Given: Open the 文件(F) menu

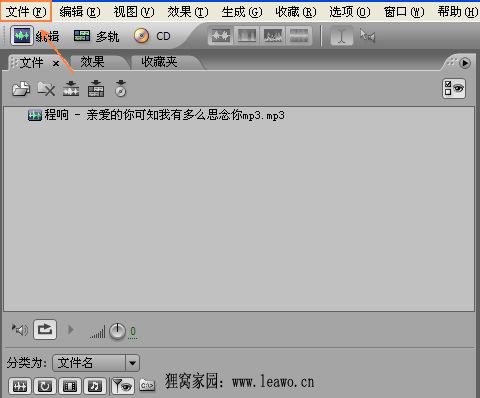Looking at the screenshot, I should tap(26, 12).
